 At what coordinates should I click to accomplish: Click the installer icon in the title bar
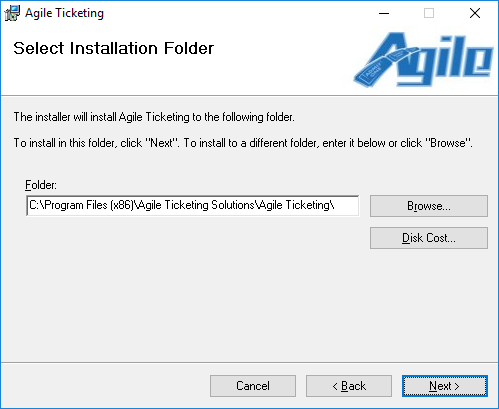(12, 13)
